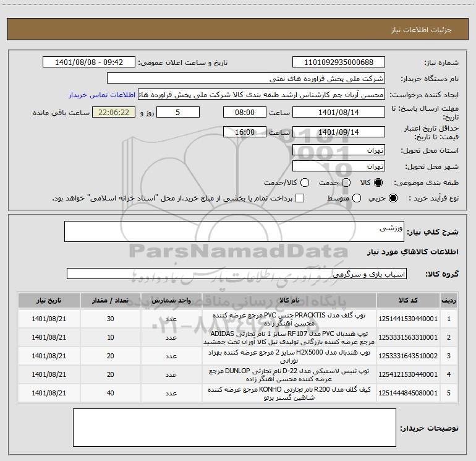Click the announcement date field 1401/08/08 - 09:42
Screen dimensions: 476x461
(x=89, y=62)
